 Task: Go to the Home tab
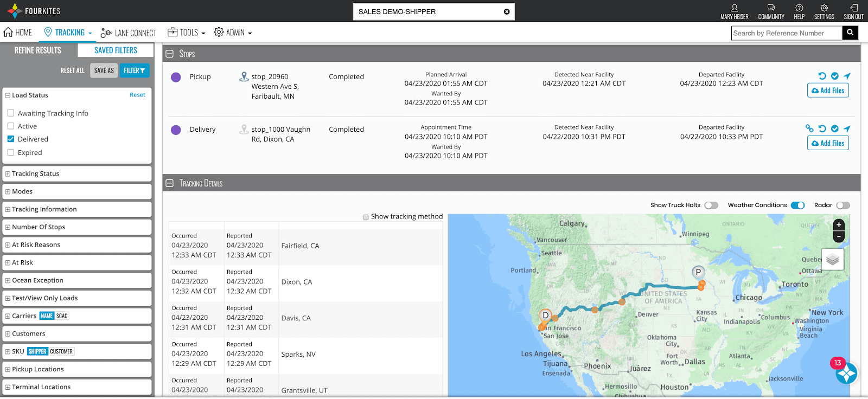(x=18, y=33)
